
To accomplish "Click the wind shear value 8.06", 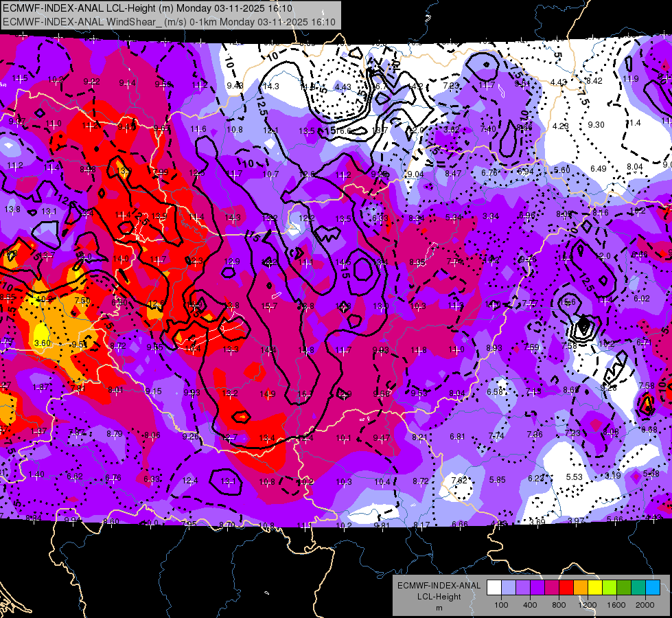I will [152, 435].
